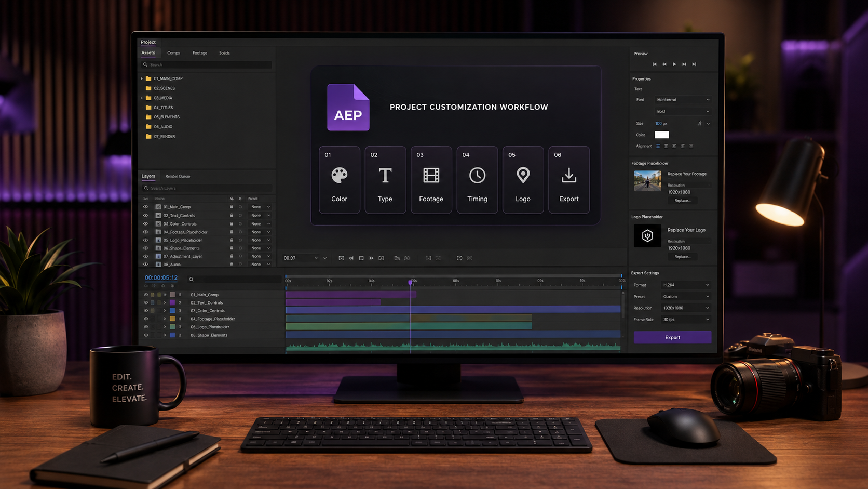
Task: Toggle eye for 03_Color_Controls timeline track
Action: click(x=146, y=311)
